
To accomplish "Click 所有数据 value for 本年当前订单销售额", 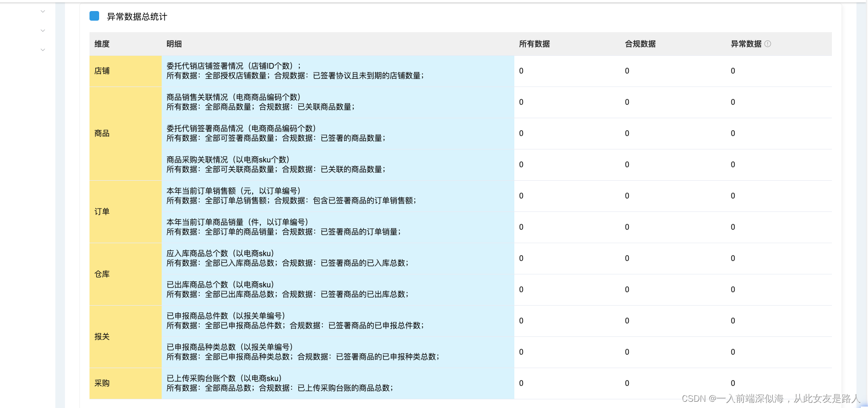I will point(521,196).
